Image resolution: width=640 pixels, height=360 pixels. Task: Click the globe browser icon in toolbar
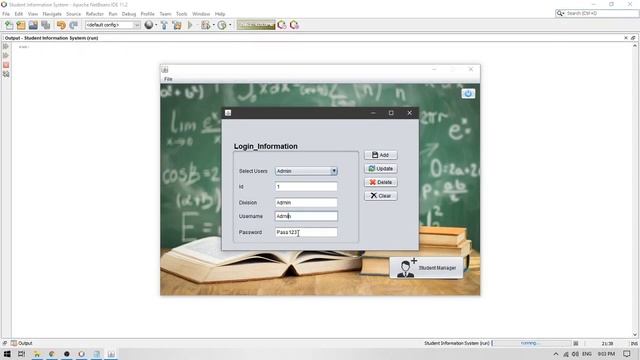tap(149, 25)
